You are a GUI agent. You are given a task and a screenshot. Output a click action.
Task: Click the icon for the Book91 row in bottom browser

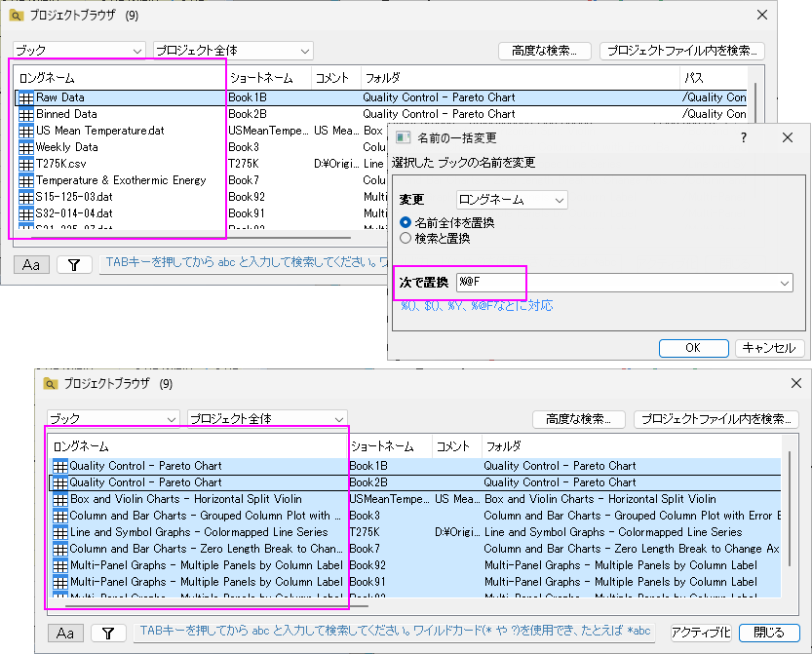(60, 582)
